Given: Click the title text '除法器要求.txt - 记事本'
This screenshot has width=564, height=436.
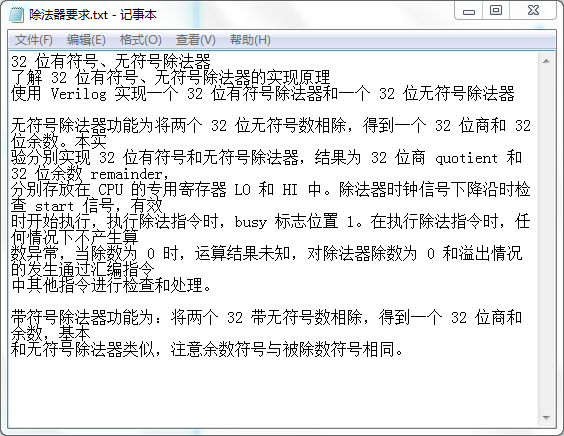Looking at the screenshot, I should (93, 15).
